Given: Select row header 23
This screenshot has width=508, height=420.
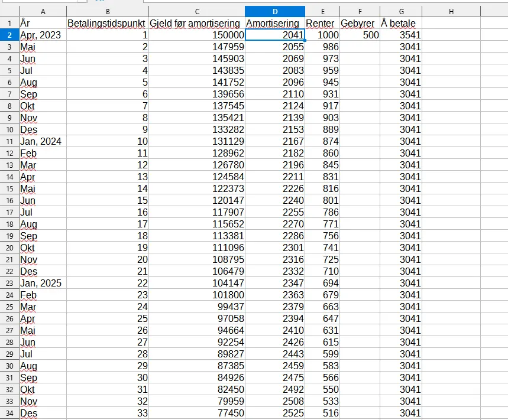Looking at the screenshot, I should [9, 283].
